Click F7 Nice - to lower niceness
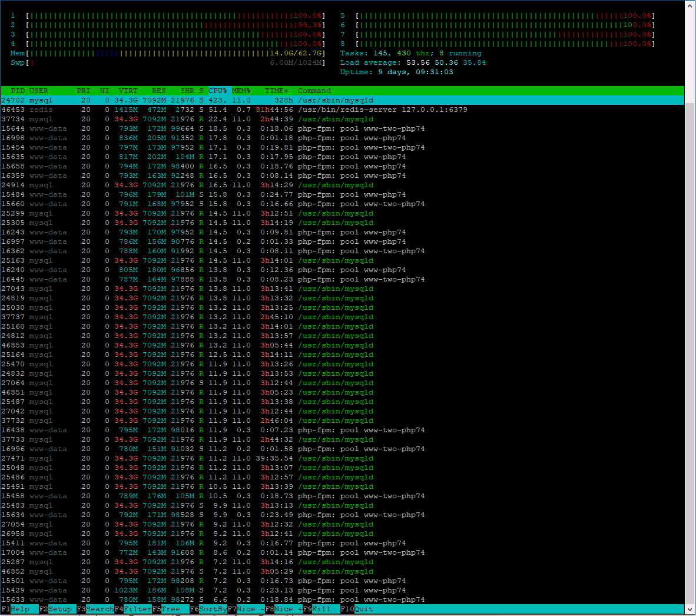 point(246,609)
